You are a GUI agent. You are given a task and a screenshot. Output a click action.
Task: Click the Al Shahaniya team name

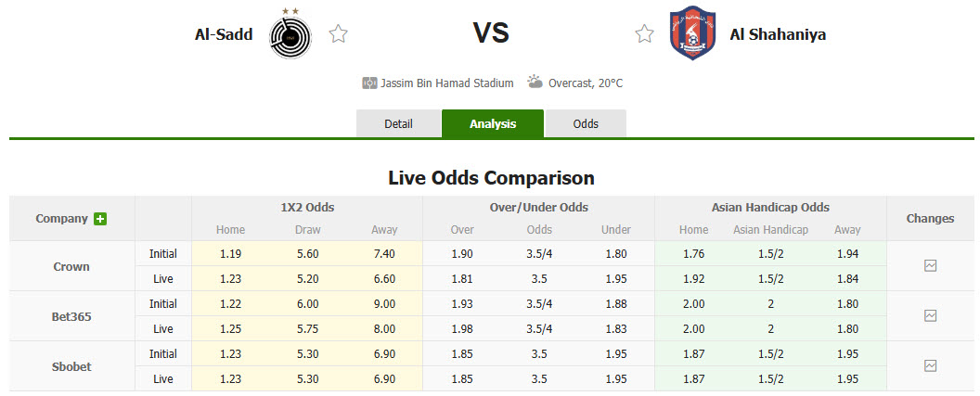[778, 34]
